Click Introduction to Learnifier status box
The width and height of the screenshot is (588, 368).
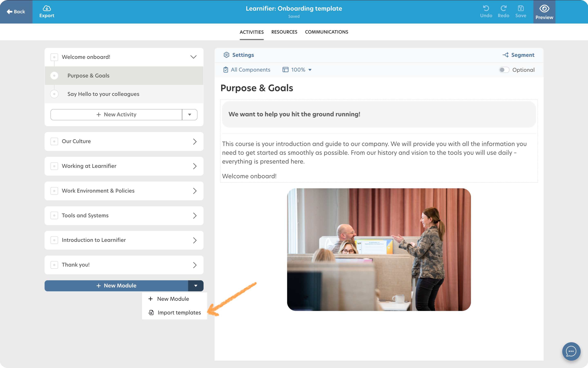point(54,240)
